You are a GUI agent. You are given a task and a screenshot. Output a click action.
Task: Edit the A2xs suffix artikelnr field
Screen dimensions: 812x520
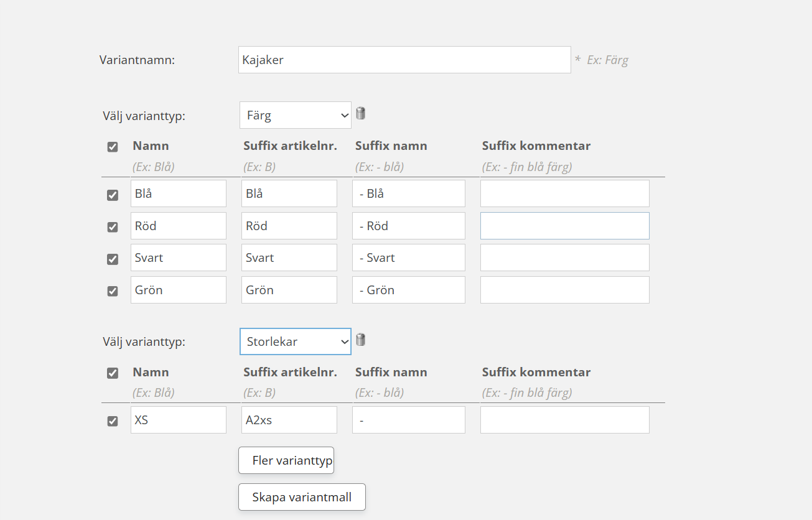coord(289,420)
